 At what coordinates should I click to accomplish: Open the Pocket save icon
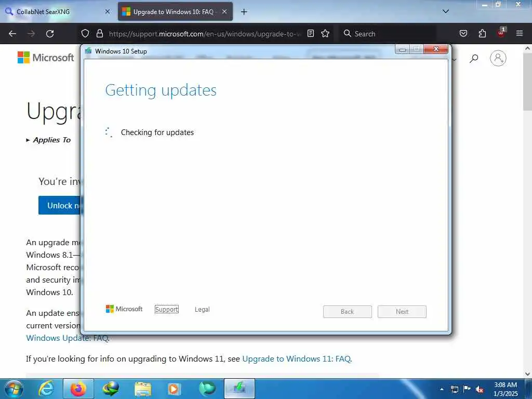(463, 33)
